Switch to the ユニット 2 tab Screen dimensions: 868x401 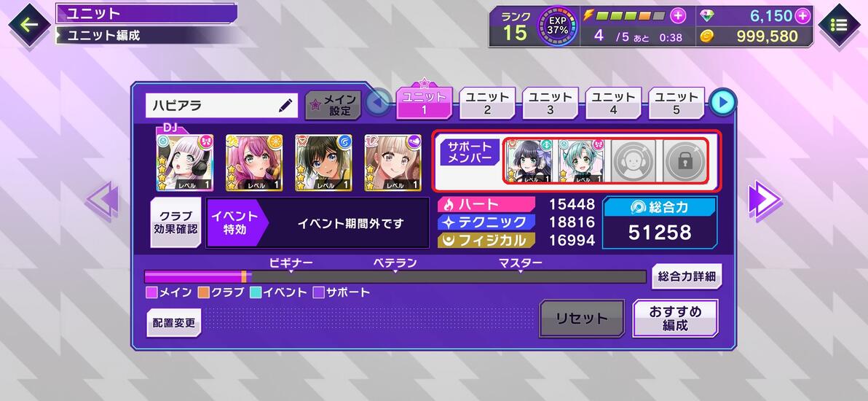[x=487, y=103]
